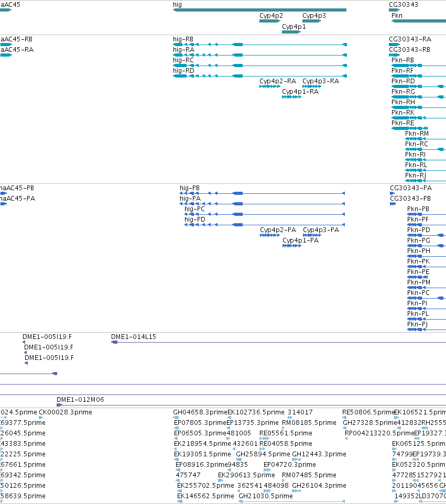
Task: Open transcript hig-RC
Action: pos(183,60)
